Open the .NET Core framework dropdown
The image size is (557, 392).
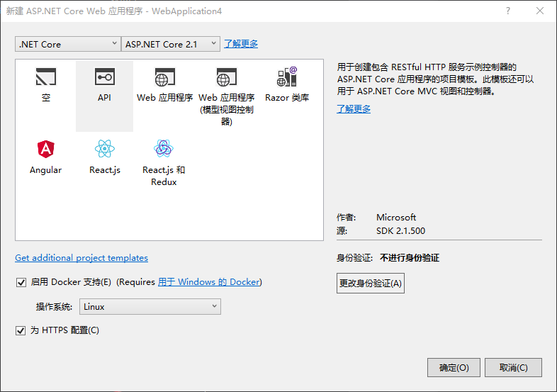68,44
